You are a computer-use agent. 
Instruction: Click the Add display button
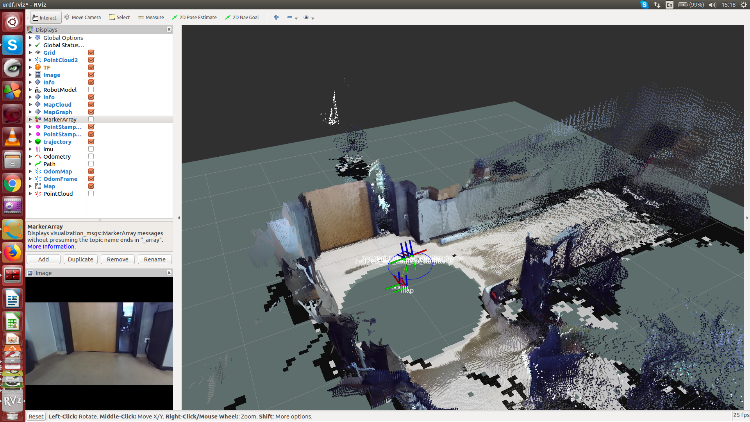pyautogui.click(x=43, y=259)
